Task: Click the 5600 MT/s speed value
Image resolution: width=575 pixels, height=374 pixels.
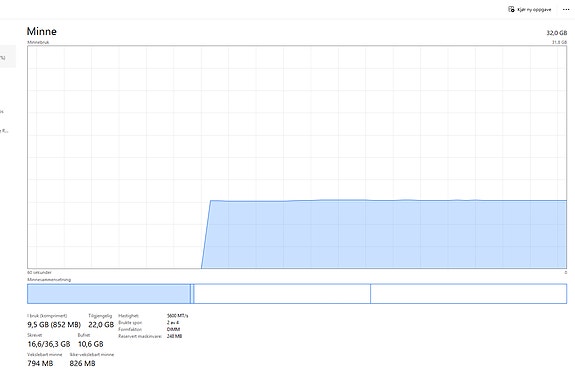Action: (177, 316)
